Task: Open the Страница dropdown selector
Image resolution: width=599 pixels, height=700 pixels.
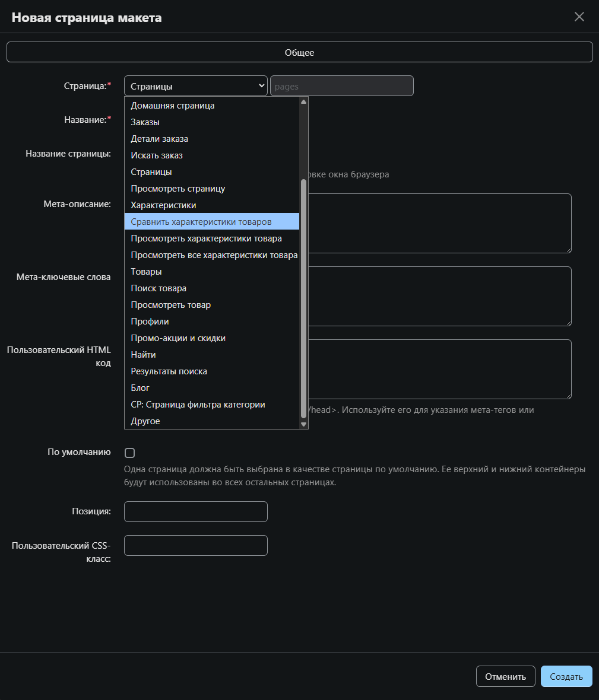Action: point(195,86)
